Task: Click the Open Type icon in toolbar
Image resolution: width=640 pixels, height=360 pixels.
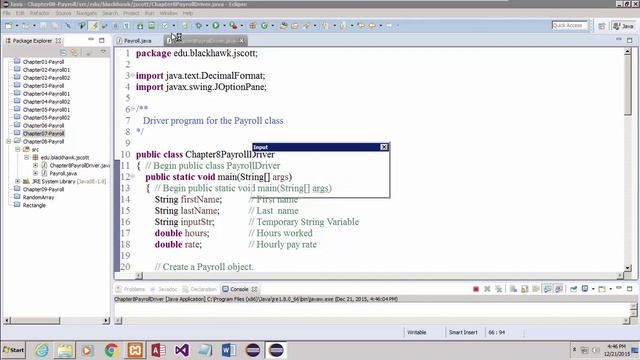Action: click(x=284, y=26)
